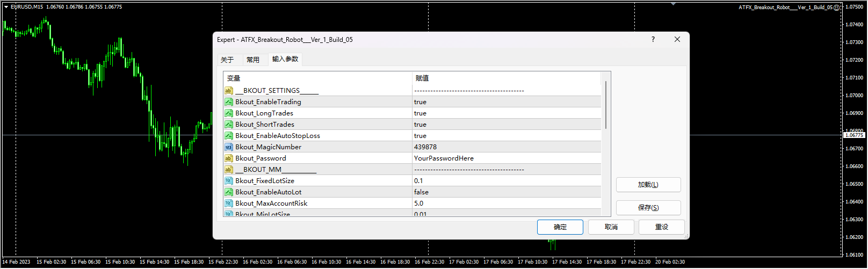Close the Expert properties dialog
This screenshot has width=868, height=269.
[x=677, y=39]
